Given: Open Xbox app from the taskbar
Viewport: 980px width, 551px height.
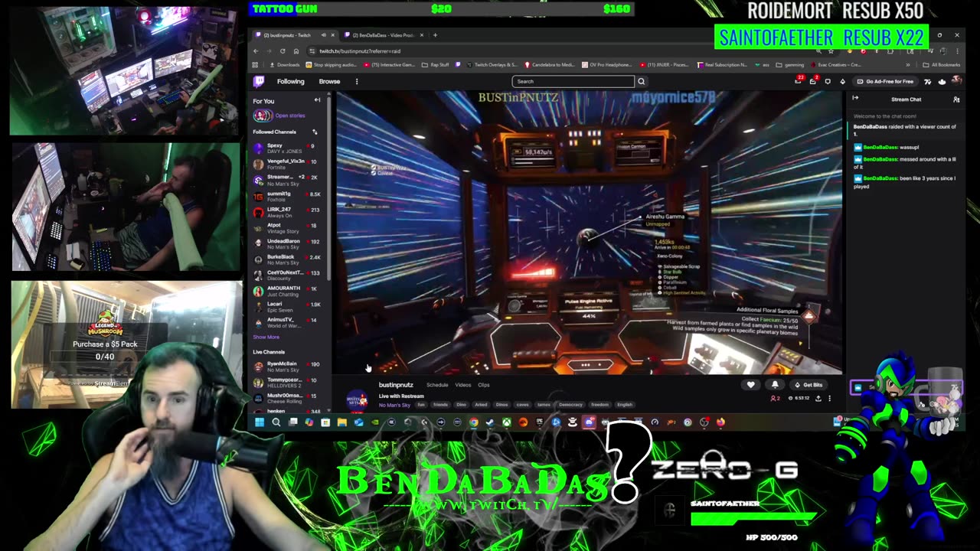Looking at the screenshot, I should [x=507, y=422].
